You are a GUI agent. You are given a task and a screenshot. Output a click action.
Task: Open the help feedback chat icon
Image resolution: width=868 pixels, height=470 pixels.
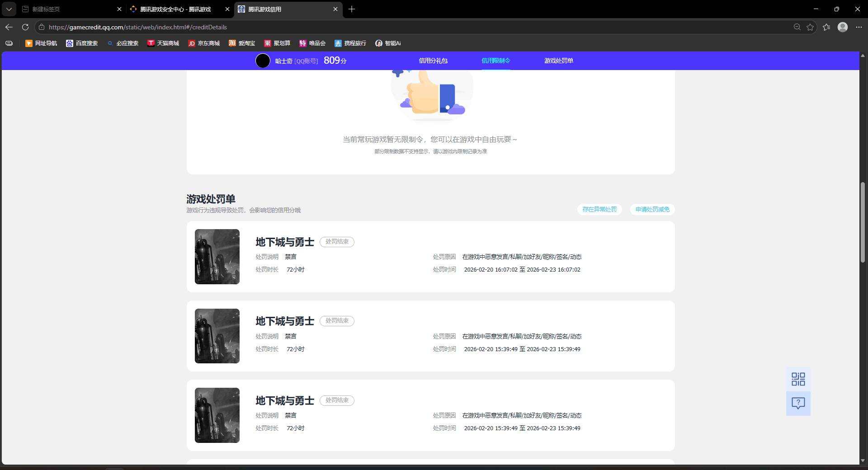(798, 403)
